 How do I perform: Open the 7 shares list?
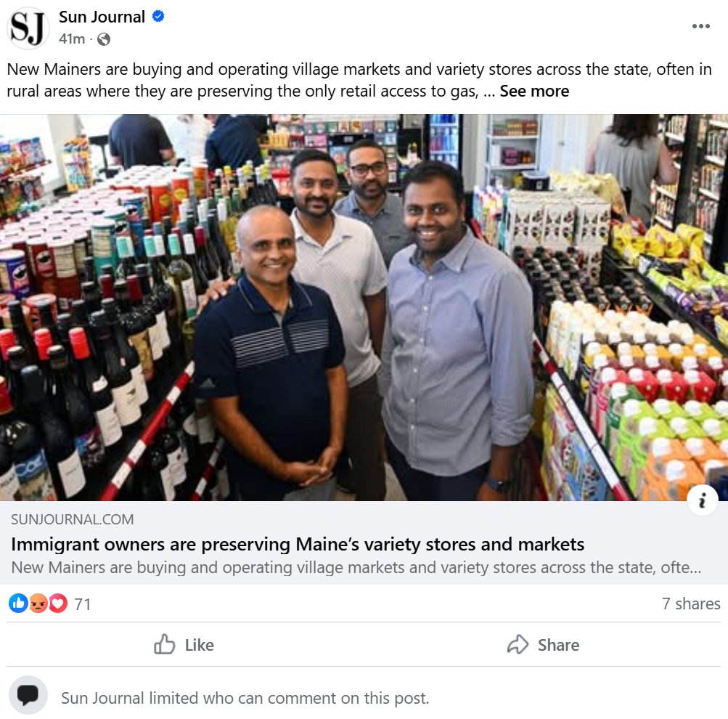[x=691, y=604]
